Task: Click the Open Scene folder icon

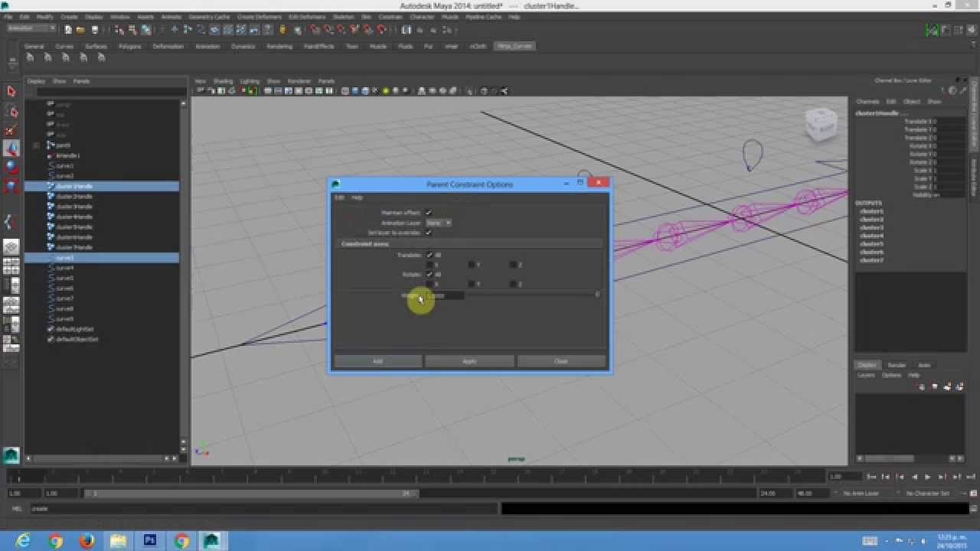Action: [80, 30]
